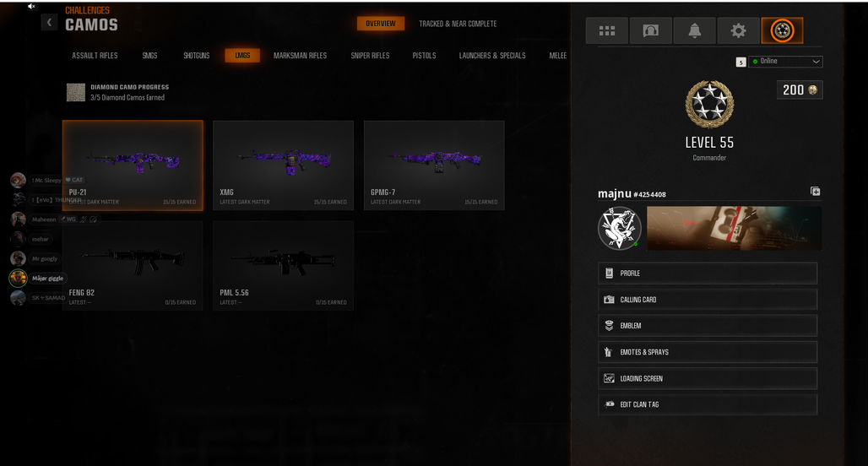The image size is (868, 466).
Task: Open the Emotes & Sprays option
Action: pos(708,352)
